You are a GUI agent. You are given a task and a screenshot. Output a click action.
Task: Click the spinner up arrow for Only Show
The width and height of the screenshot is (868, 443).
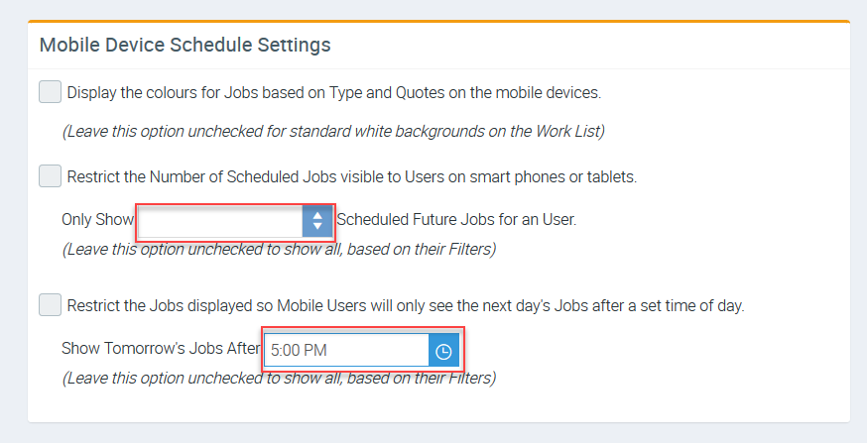click(x=317, y=215)
